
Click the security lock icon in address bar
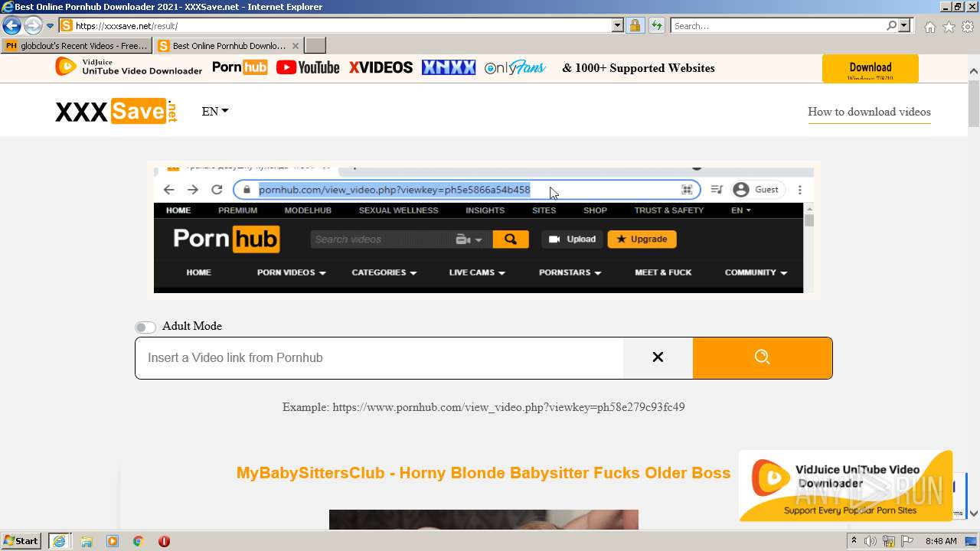[635, 26]
